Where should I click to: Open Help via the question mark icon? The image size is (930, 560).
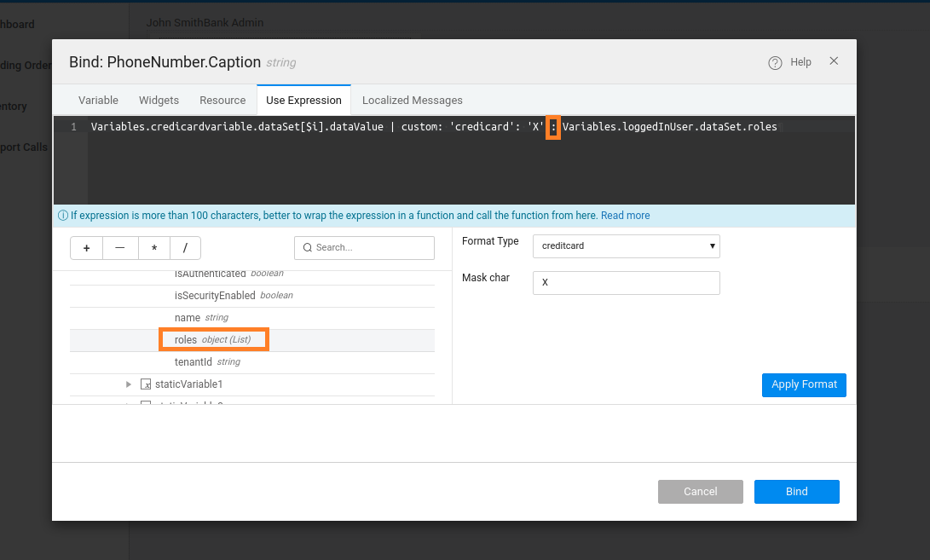click(x=775, y=61)
